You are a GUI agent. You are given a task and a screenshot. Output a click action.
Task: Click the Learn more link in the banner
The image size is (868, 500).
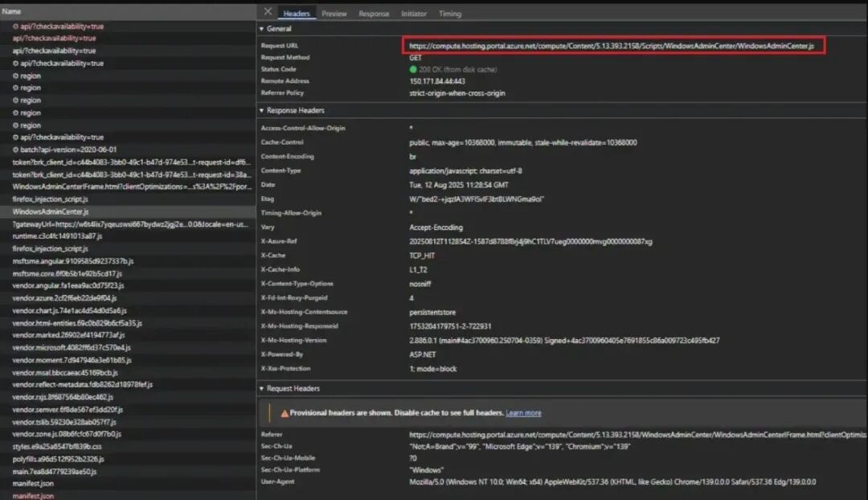[523, 412]
